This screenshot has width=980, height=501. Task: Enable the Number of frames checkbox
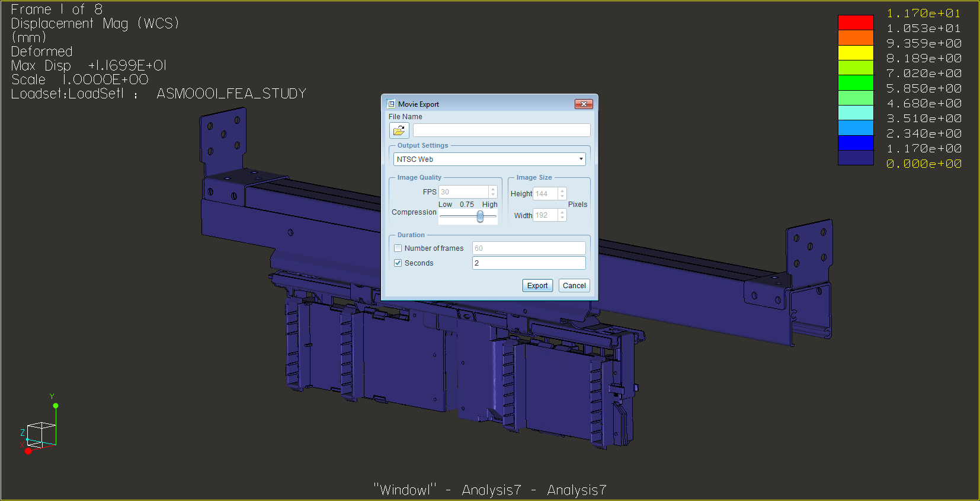pos(398,248)
